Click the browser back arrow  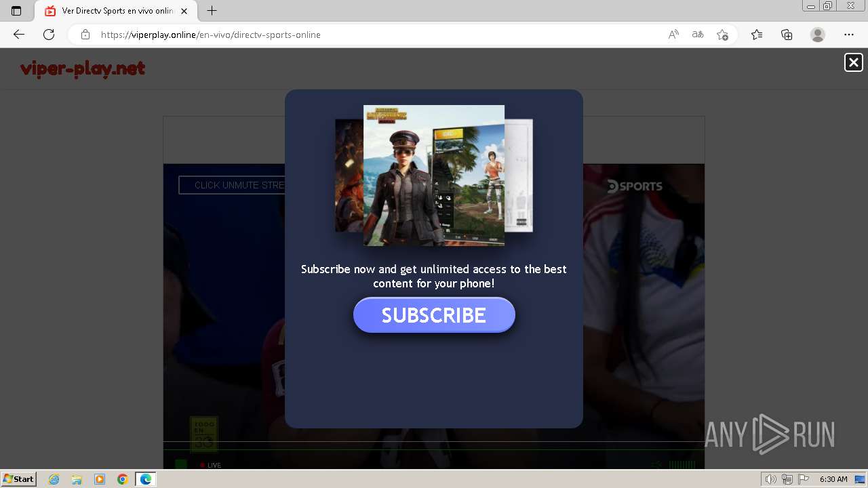[19, 35]
